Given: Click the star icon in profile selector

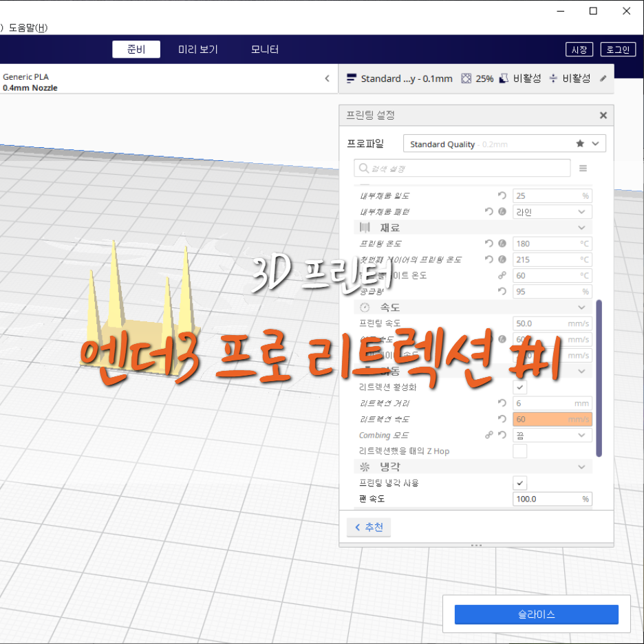Looking at the screenshot, I should (x=580, y=143).
